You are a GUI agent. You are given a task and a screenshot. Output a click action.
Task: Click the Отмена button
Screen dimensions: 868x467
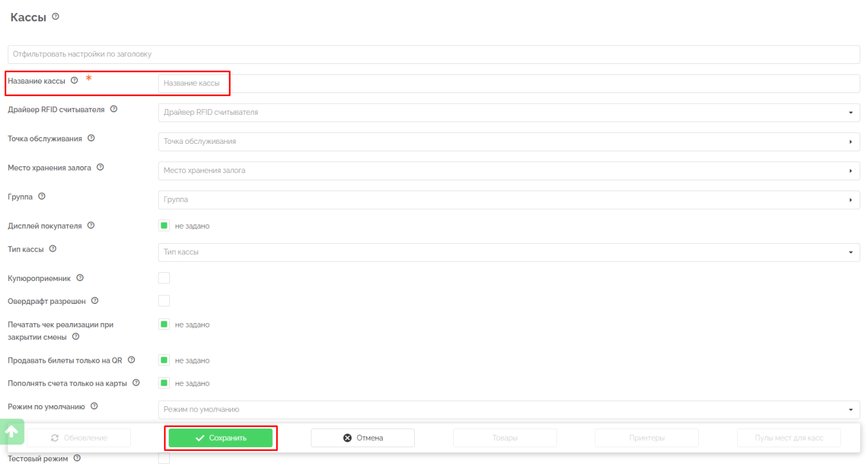(x=363, y=438)
